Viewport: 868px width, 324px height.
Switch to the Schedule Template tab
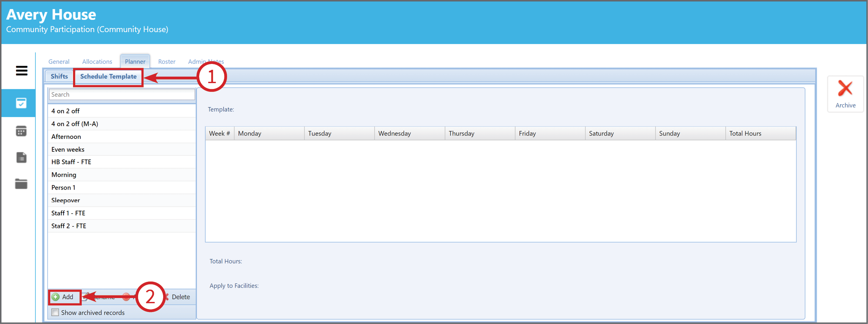pos(108,77)
